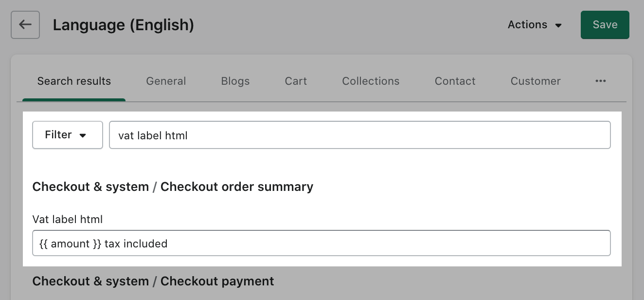Image resolution: width=644 pixels, height=300 pixels.
Task: Switch to the Customer tab
Action: pyautogui.click(x=535, y=81)
